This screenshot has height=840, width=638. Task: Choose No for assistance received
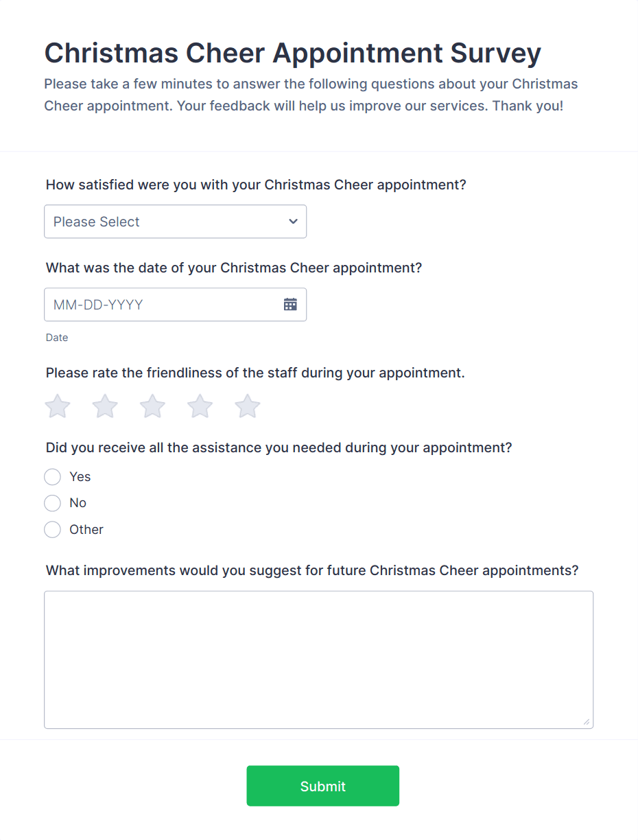[52, 503]
